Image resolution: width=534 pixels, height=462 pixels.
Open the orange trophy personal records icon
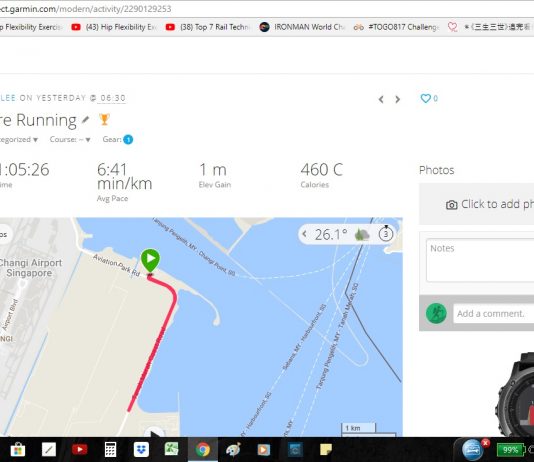(x=104, y=120)
